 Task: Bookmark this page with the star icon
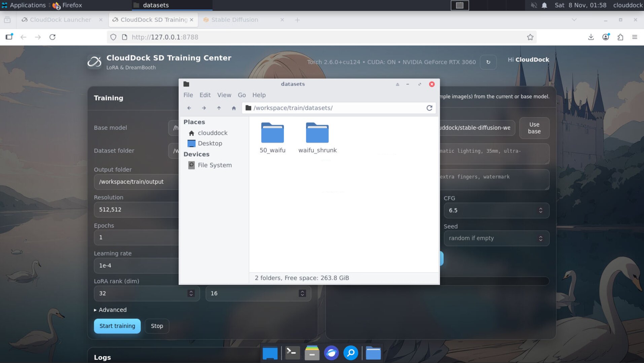point(530,37)
